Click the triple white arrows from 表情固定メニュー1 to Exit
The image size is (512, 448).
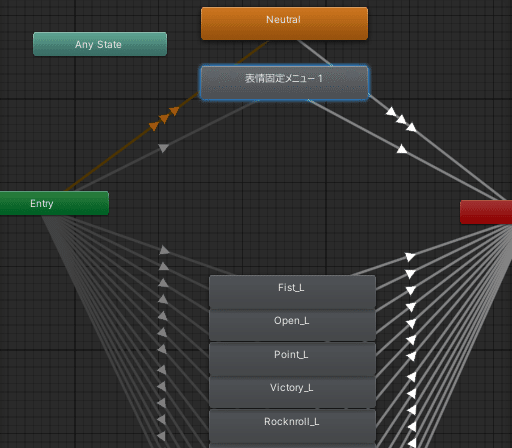(x=401, y=119)
